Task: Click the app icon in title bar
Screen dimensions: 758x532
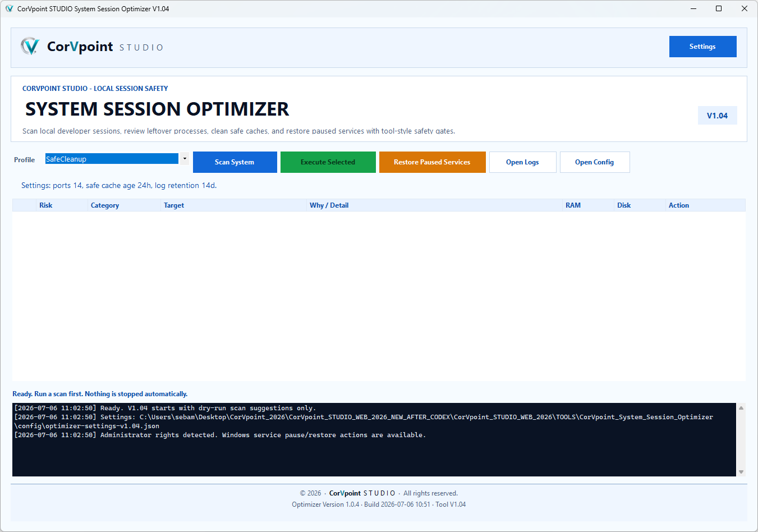Action: pos(9,8)
